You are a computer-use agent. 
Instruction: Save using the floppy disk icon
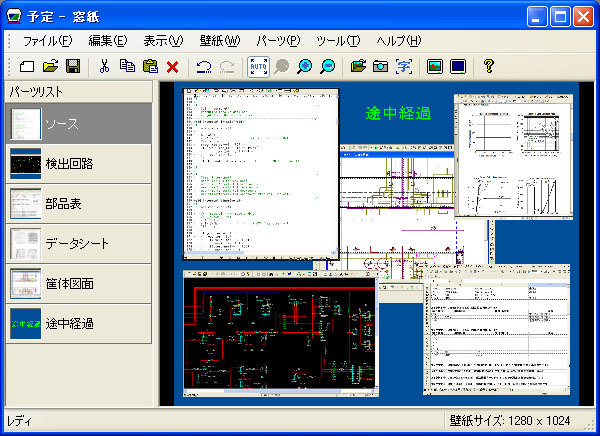72,67
